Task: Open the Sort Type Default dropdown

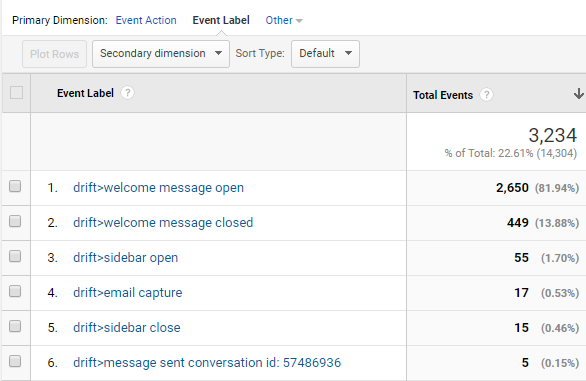Action: pyautogui.click(x=325, y=54)
